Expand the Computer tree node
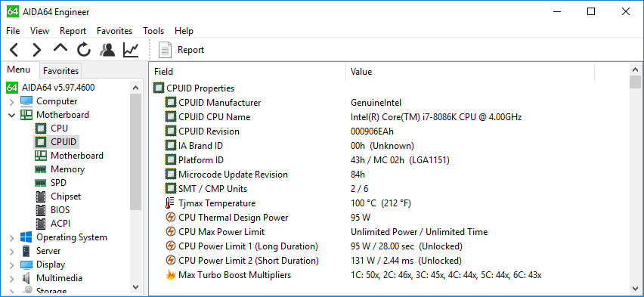This screenshot has width=644, height=297. (11, 101)
